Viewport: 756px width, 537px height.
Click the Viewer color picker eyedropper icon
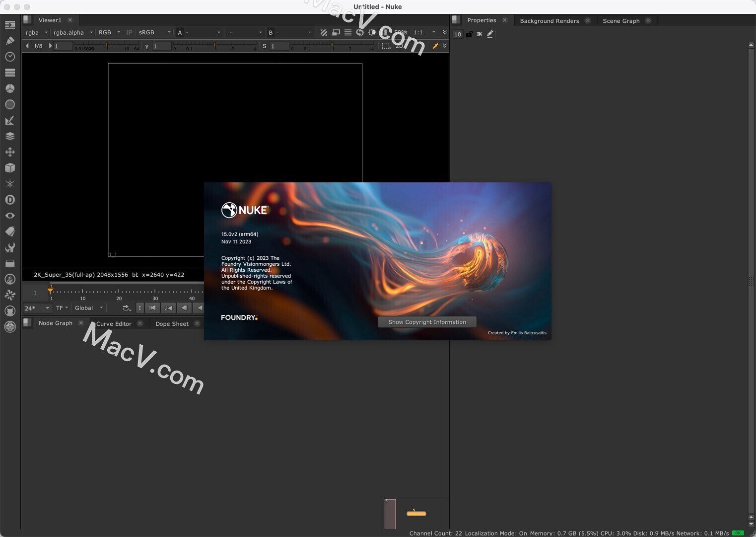coord(435,46)
